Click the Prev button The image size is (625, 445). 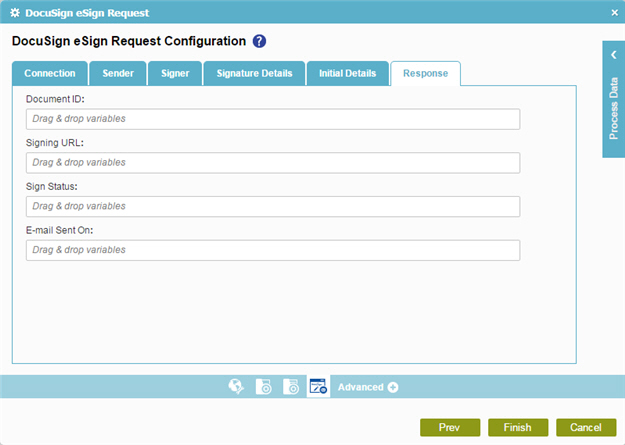[x=450, y=427]
